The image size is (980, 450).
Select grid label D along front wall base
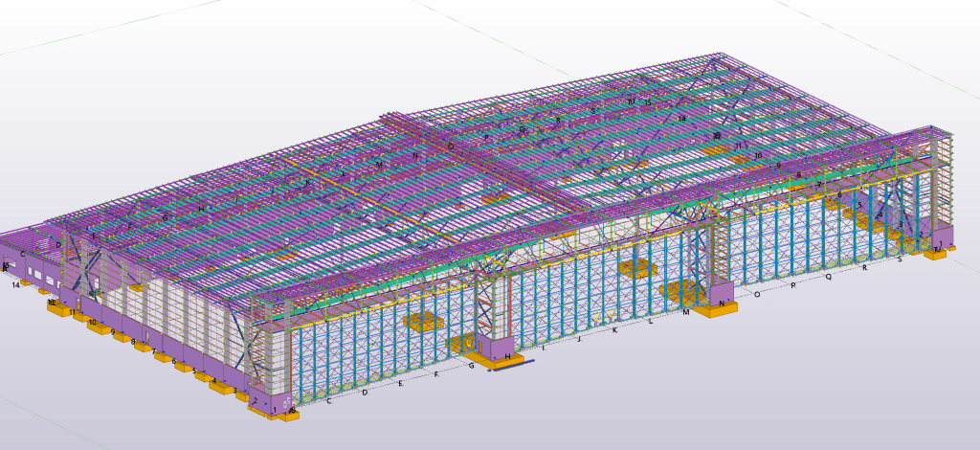coord(365,393)
